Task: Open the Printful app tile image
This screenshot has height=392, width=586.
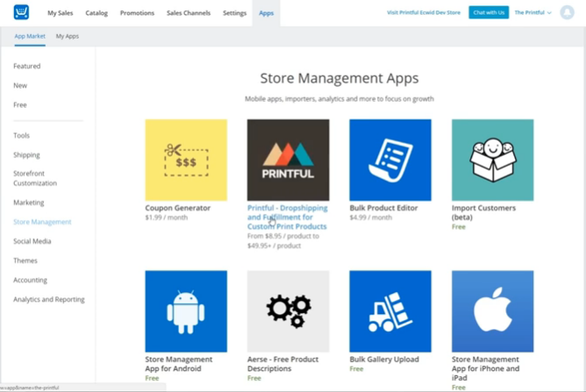Action: click(x=288, y=160)
